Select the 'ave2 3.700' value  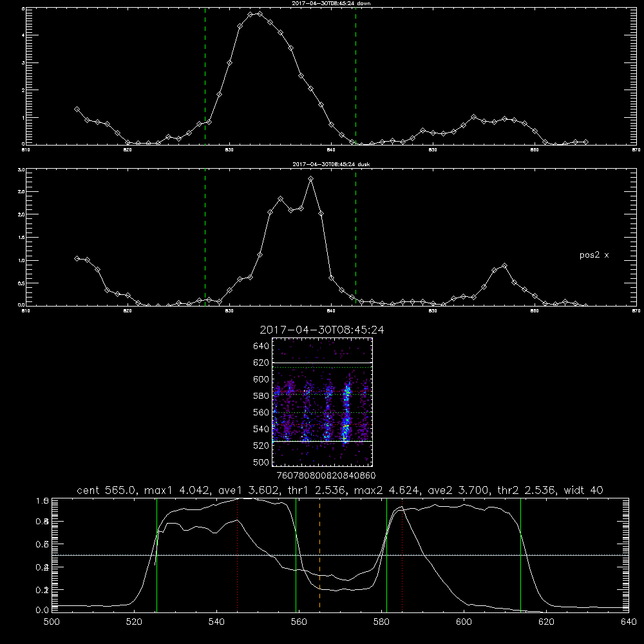click(x=460, y=490)
